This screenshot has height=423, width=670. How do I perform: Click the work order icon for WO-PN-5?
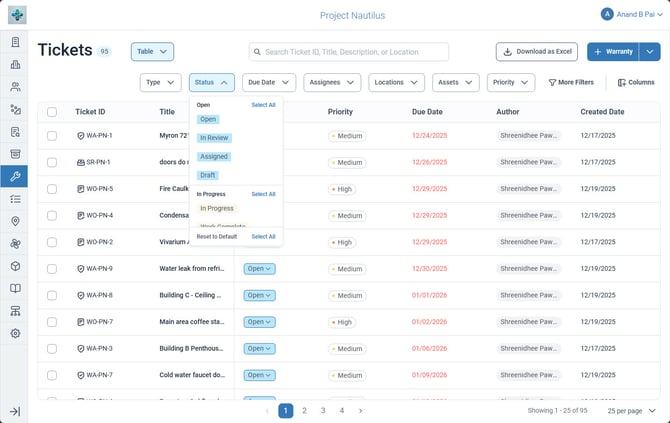(x=81, y=189)
